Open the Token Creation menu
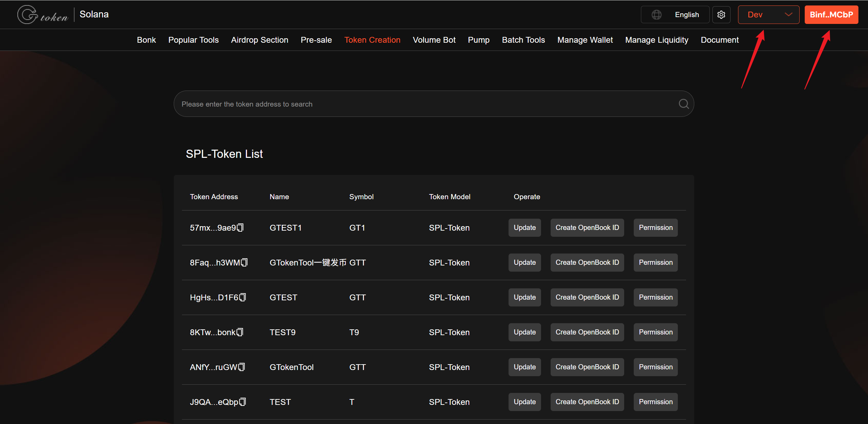868x424 pixels. 372,40
